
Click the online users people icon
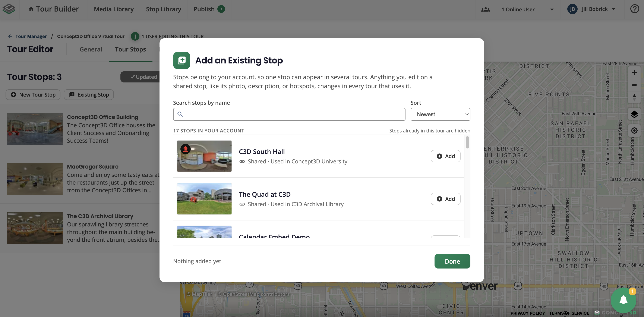coord(486,9)
